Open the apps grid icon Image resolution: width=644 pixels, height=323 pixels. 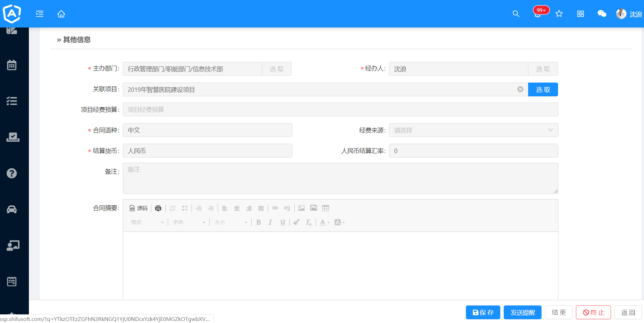[580, 14]
